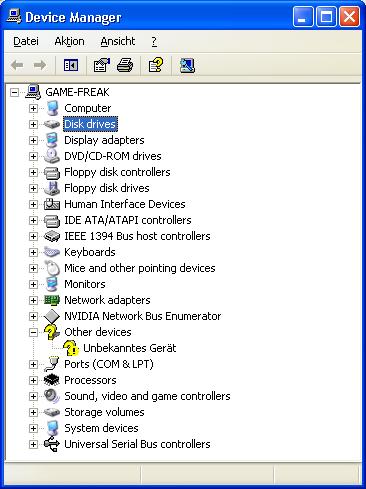Click the Display adapters icon
Image resolution: width=366 pixels, height=489 pixels.
tap(52, 140)
